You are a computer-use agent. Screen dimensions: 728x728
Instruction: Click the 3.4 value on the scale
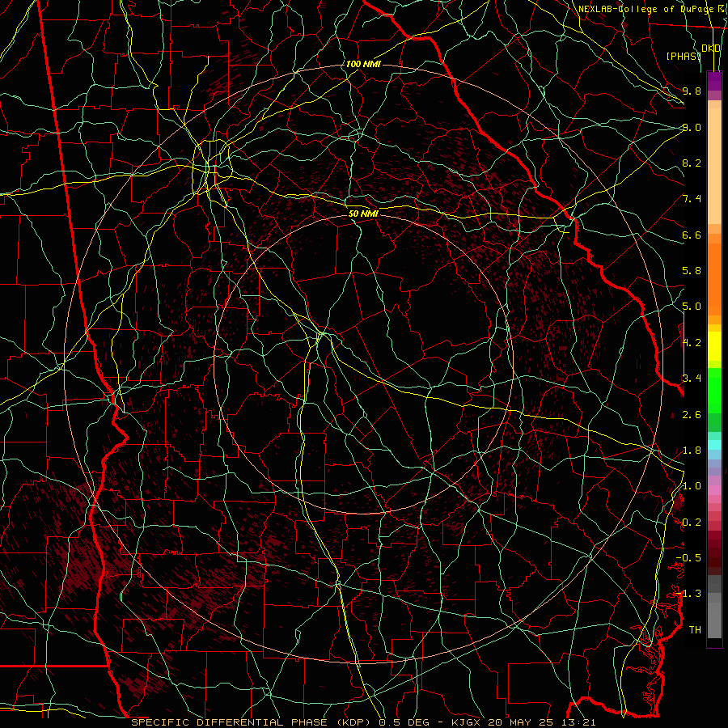[x=692, y=378]
